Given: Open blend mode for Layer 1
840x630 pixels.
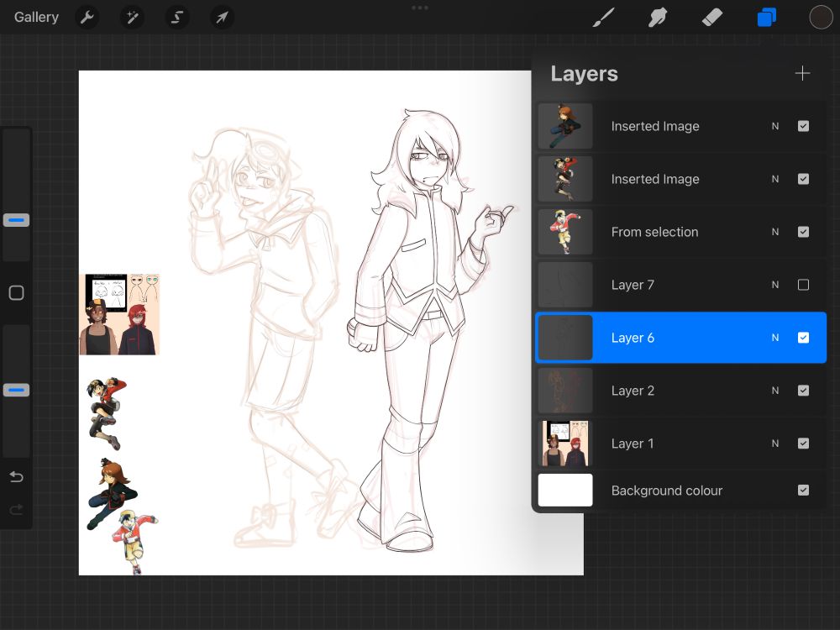Looking at the screenshot, I should 775,444.
